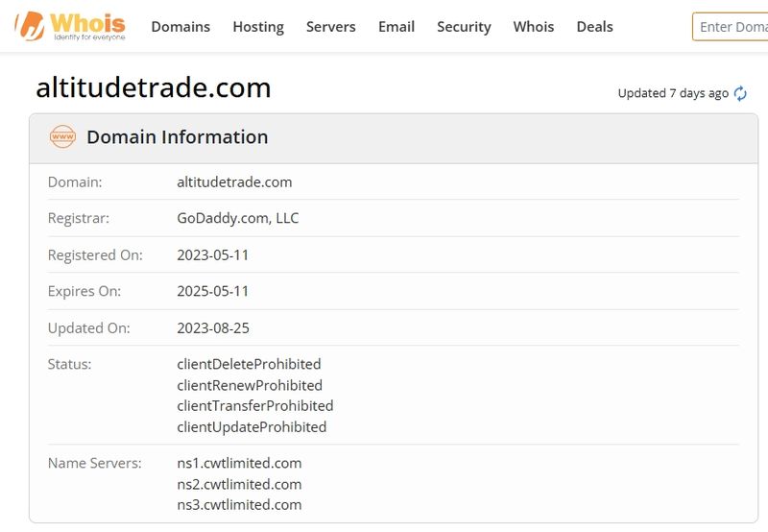
Task: Open the Email menu
Action: tap(396, 27)
